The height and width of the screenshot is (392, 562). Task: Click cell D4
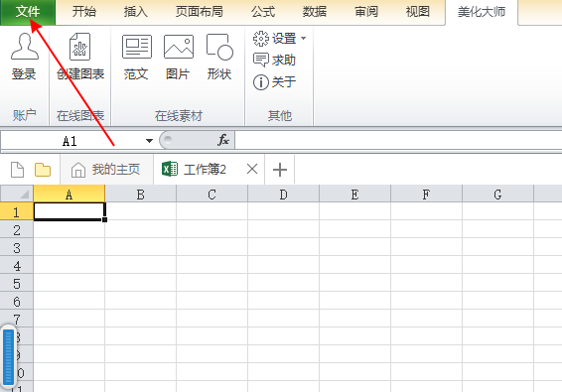coord(284,265)
